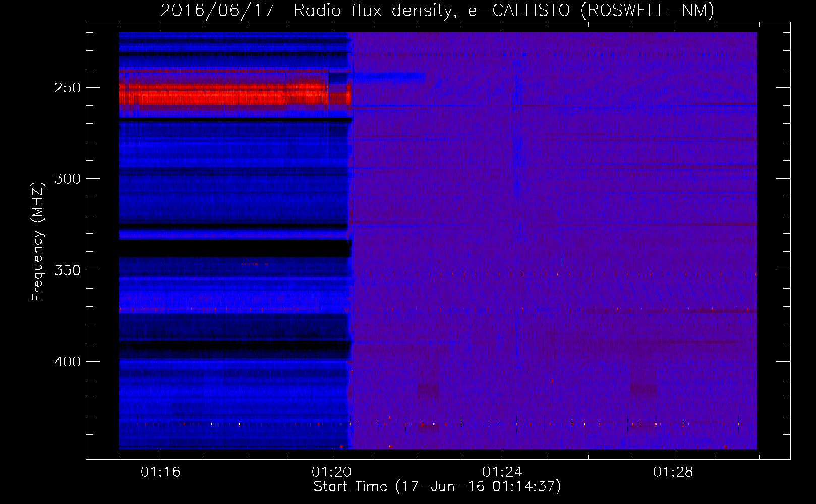Viewport: 816px width, 504px height.
Task: Click the plot title text mentioning e-CALLISTO
Action: 437,10
